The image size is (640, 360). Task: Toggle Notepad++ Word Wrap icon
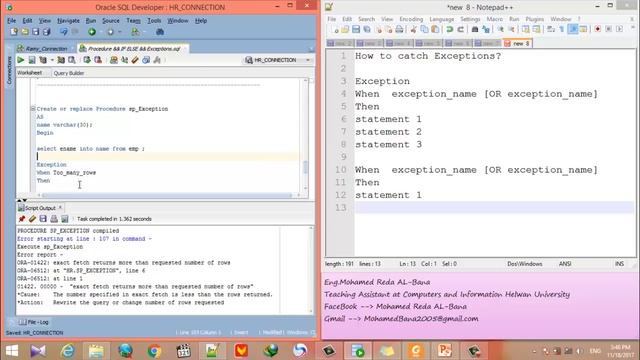(551, 29)
